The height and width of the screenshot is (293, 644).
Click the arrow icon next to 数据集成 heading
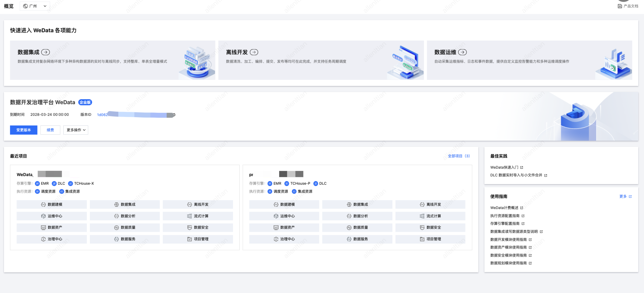click(x=45, y=52)
